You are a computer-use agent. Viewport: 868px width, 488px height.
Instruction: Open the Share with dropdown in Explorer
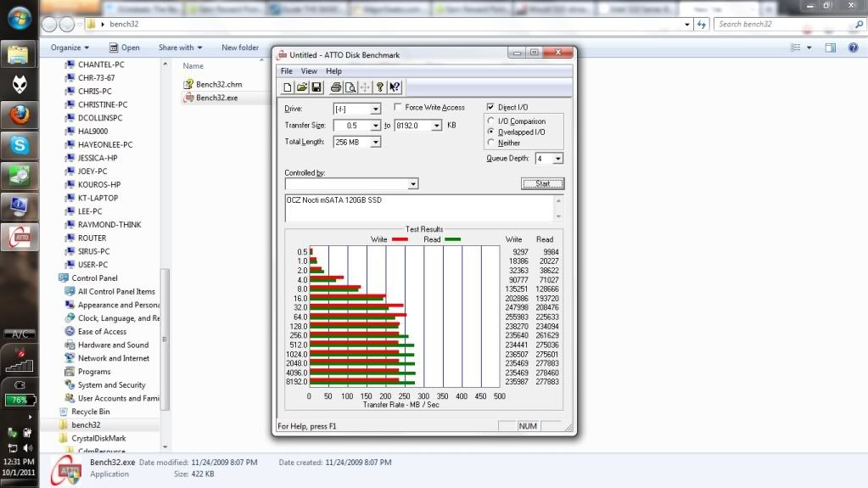(180, 48)
